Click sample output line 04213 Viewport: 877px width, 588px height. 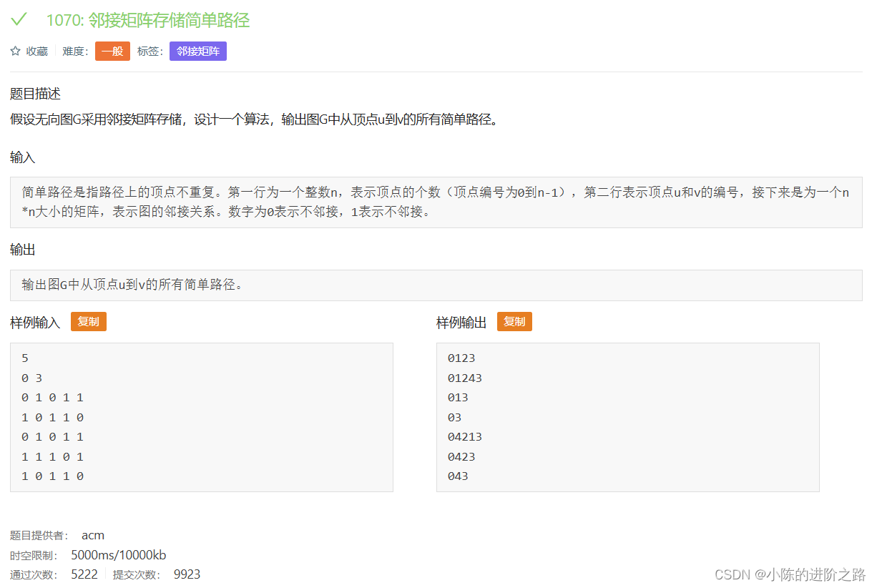pyautogui.click(x=465, y=436)
